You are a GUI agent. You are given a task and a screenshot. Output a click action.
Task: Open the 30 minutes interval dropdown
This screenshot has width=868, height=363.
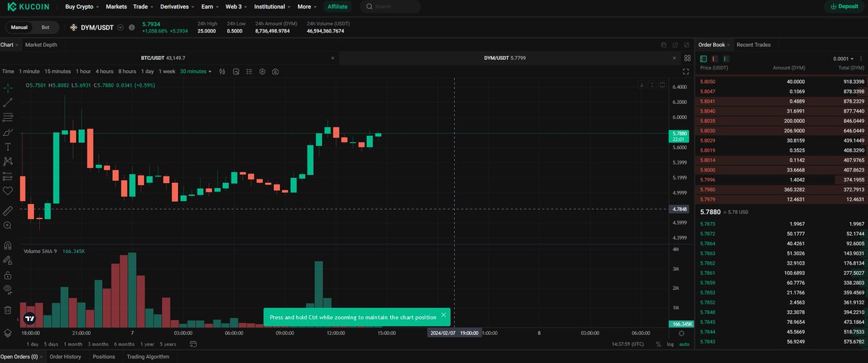click(195, 72)
